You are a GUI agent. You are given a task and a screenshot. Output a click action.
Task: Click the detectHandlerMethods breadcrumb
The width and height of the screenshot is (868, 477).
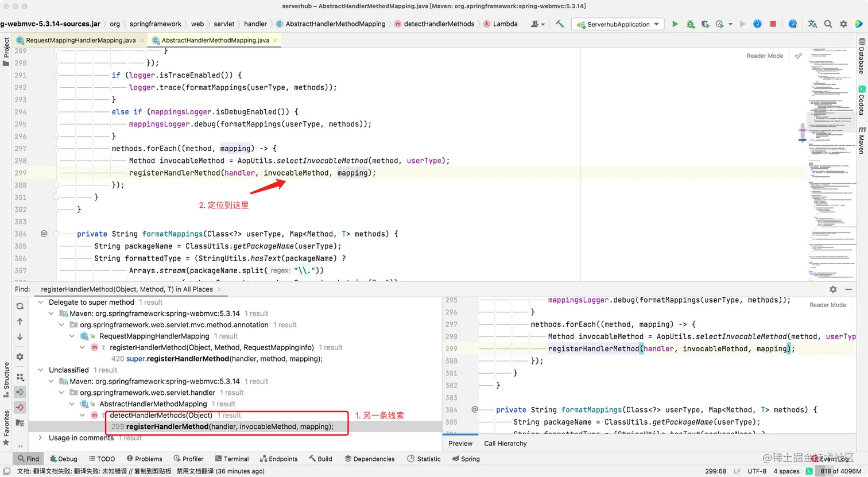434,24
